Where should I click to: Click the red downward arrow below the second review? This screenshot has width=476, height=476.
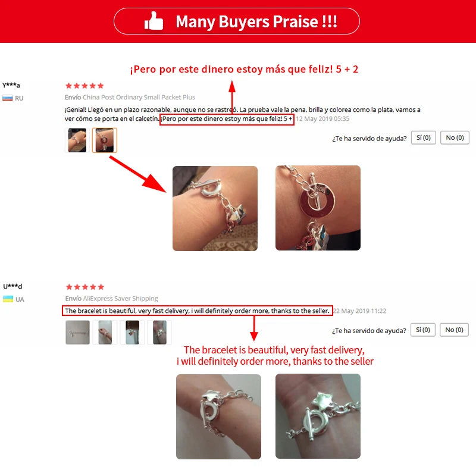254,328
